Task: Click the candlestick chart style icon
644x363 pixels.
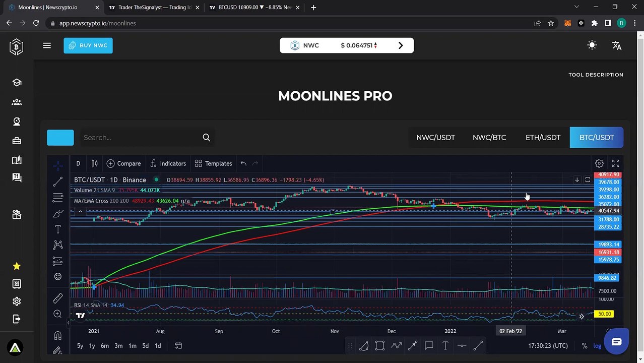Action: pyautogui.click(x=94, y=163)
